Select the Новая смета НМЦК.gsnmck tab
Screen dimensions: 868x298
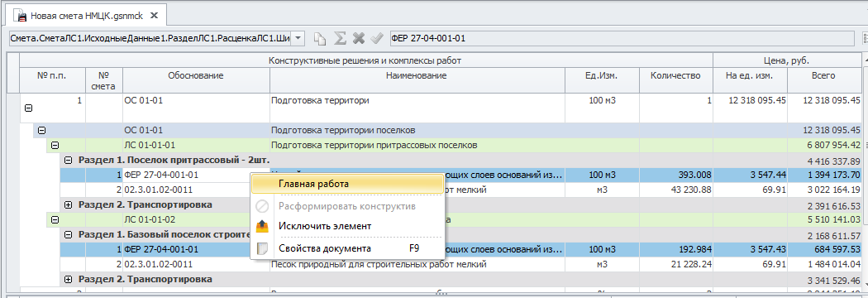[x=86, y=16]
